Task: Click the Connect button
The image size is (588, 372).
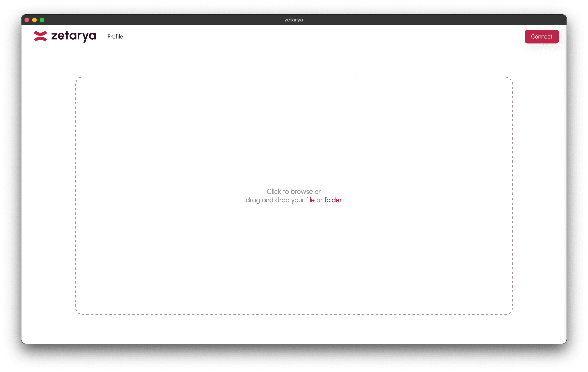Action: tap(541, 37)
